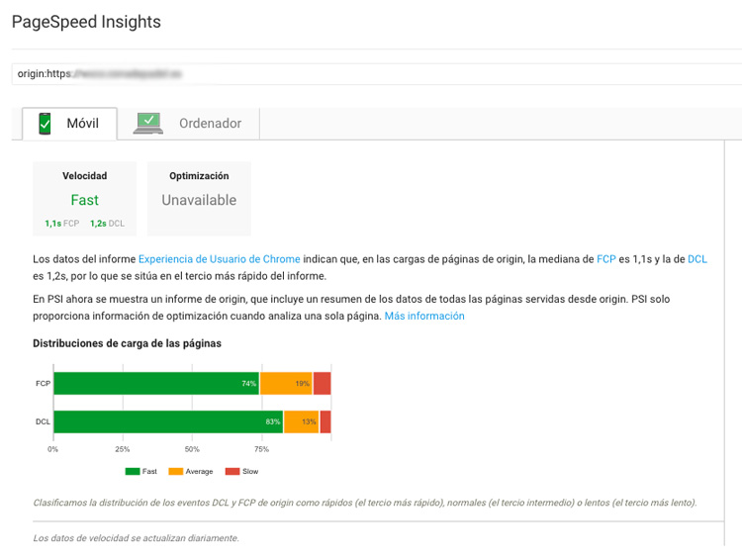
Task: Click the Más información link
Action: pos(424,316)
